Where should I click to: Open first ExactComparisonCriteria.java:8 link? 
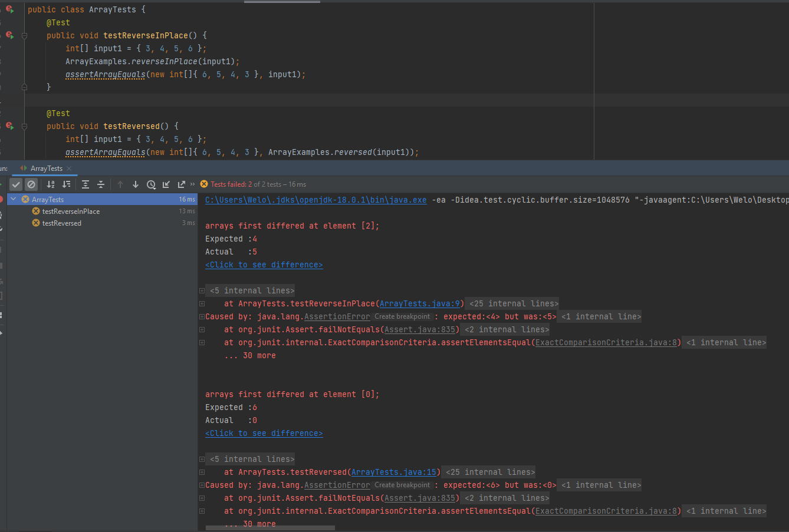click(606, 342)
